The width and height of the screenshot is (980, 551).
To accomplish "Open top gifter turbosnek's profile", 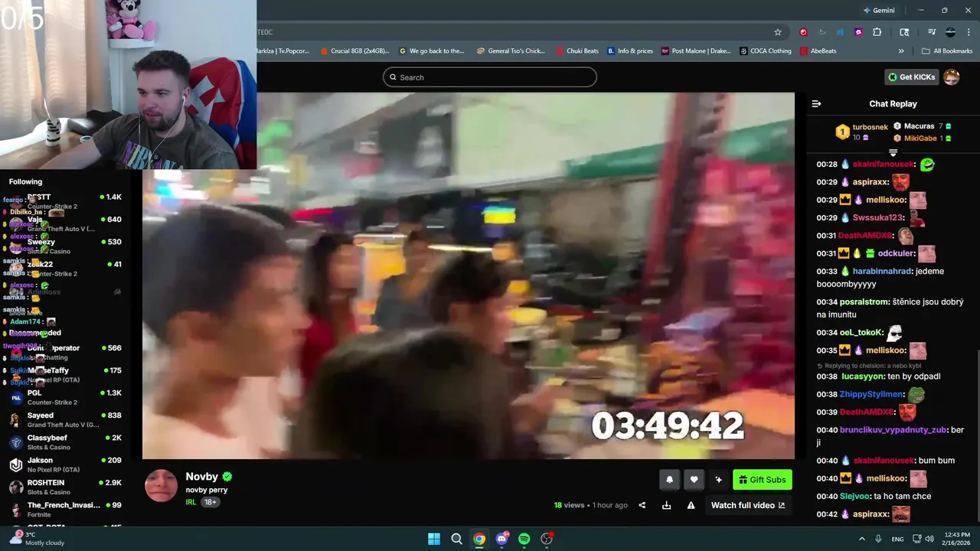I will [x=870, y=127].
